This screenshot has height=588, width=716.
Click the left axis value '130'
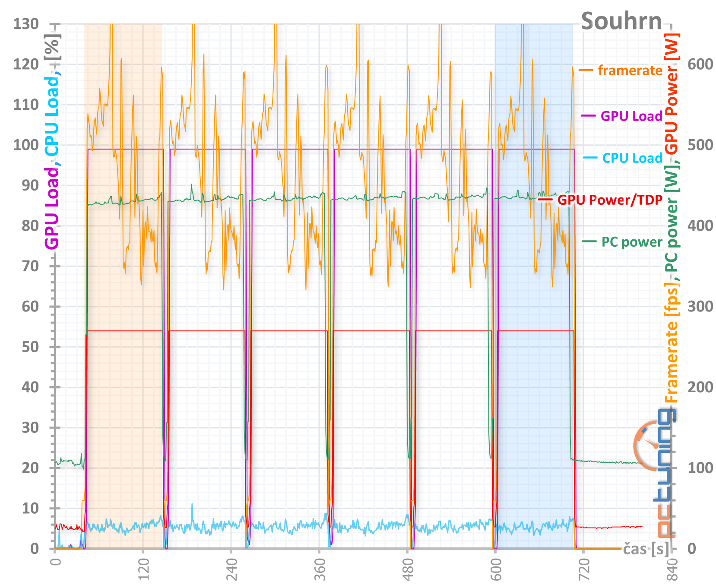[26, 24]
